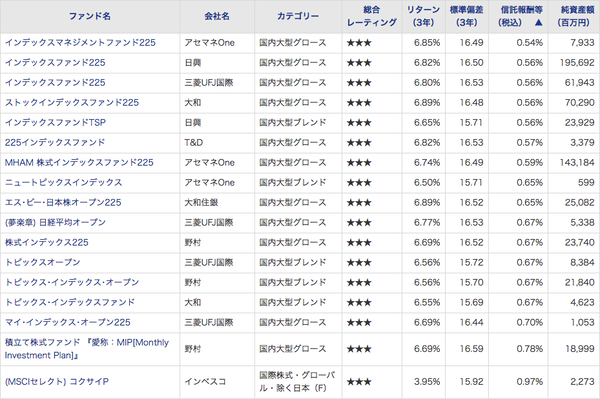
Task: Select company cell T&D
Action: (194, 143)
